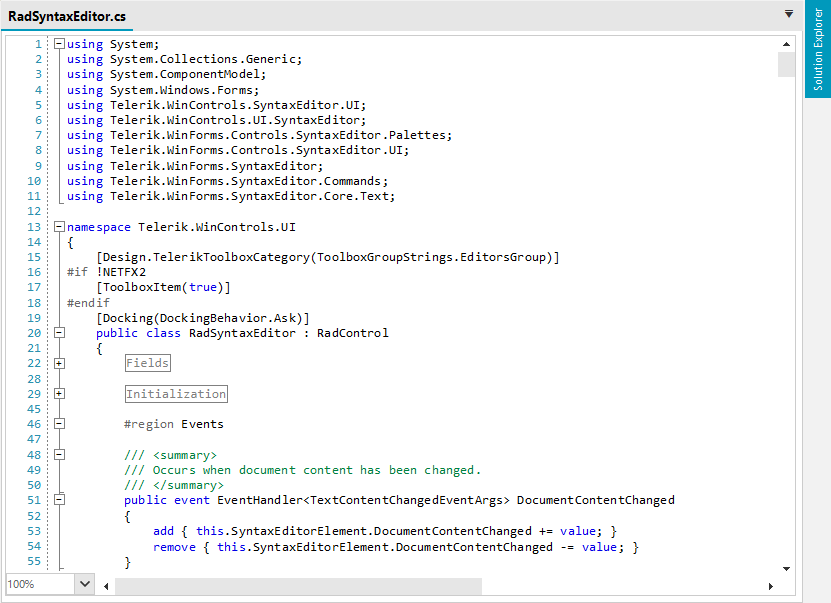831x603 pixels.
Task: Click the '/// <summary>' comment opening tag
Action: point(170,455)
